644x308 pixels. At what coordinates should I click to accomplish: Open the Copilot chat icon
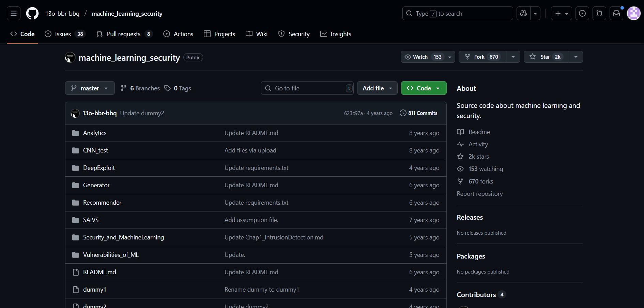click(x=523, y=13)
